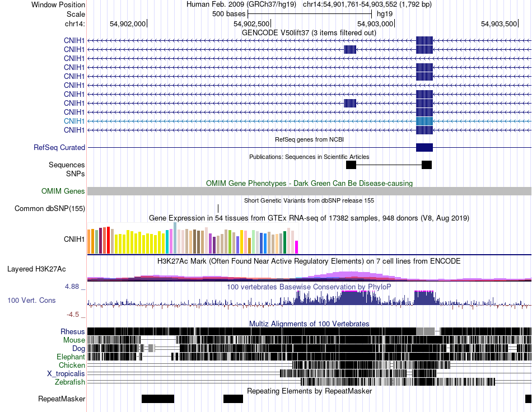Open OMIM Gene Phenotypes track title
Screen dimensions: 532x412
pos(310,184)
